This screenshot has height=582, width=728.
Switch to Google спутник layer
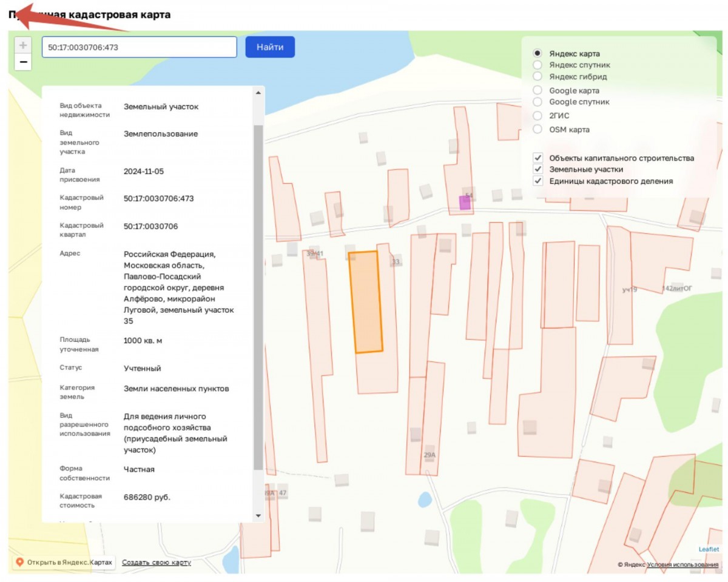537,102
